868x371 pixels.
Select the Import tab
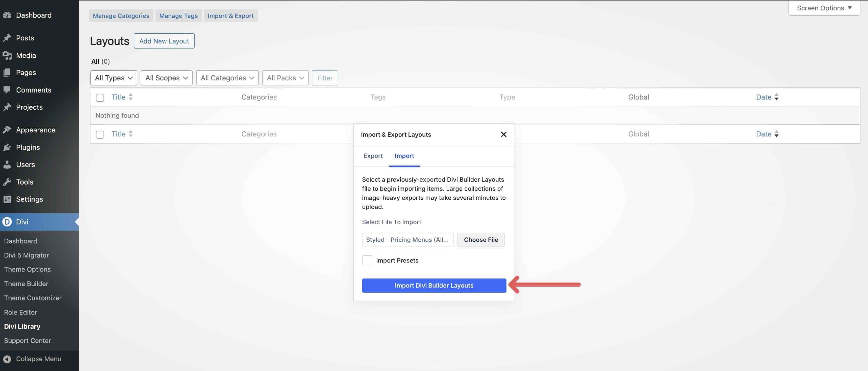[404, 156]
